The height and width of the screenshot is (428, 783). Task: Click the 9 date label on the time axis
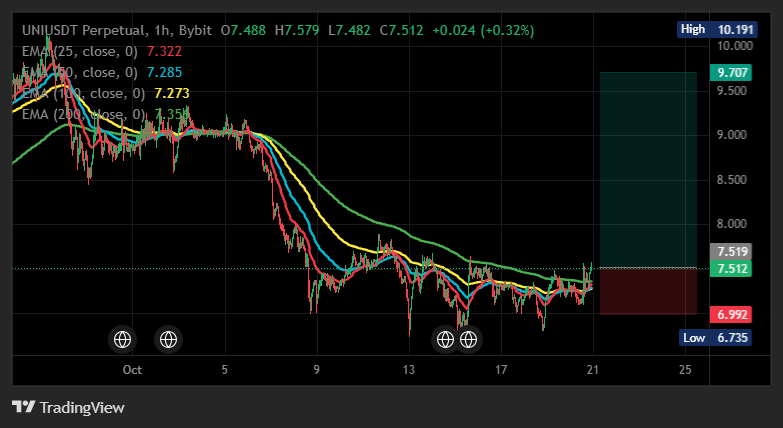pyautogui.click(x=317, y=370)
